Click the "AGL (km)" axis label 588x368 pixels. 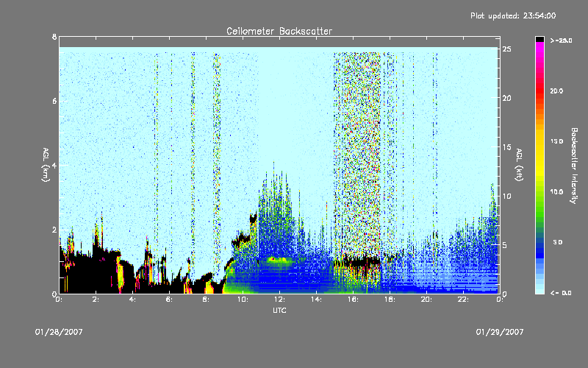point(46,165)
